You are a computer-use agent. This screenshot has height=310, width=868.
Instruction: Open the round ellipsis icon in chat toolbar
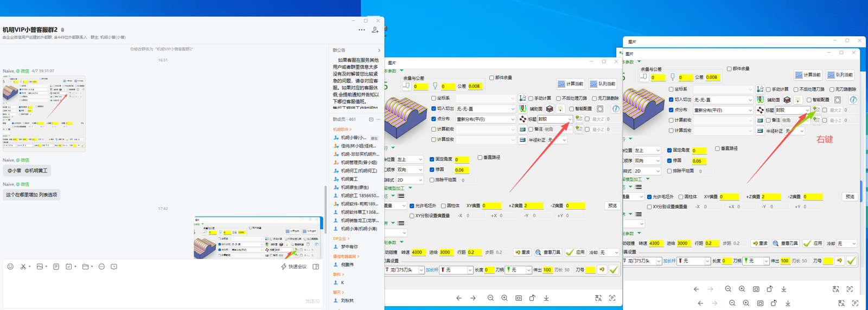pos(101,267)
